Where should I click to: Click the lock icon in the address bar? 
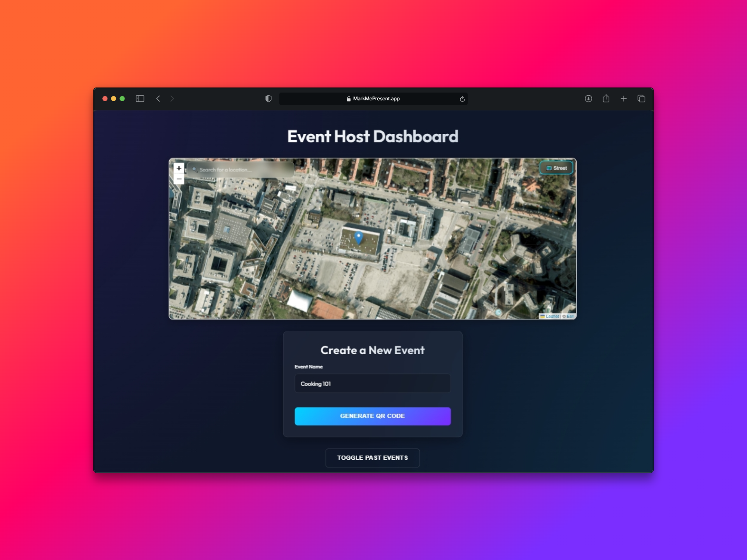348,99
